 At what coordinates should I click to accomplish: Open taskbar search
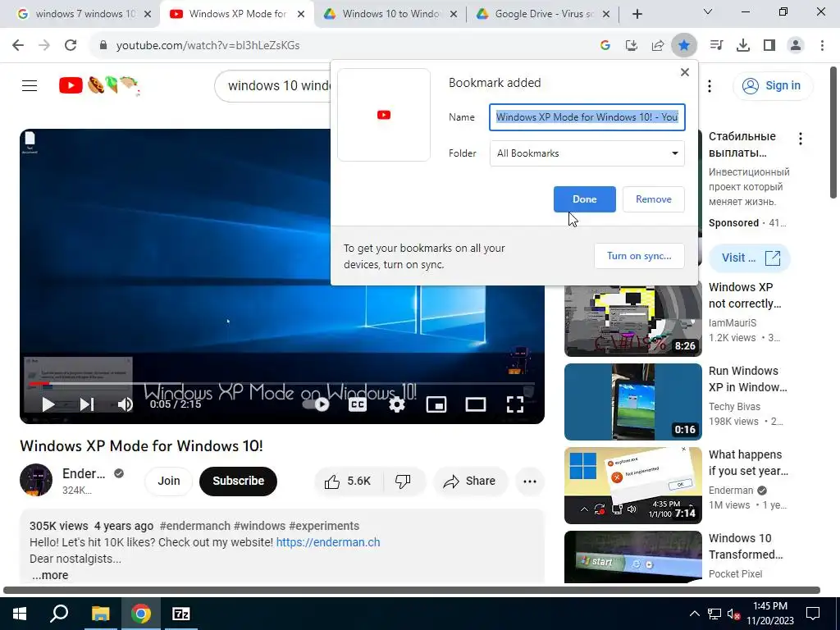coord(59,614)
